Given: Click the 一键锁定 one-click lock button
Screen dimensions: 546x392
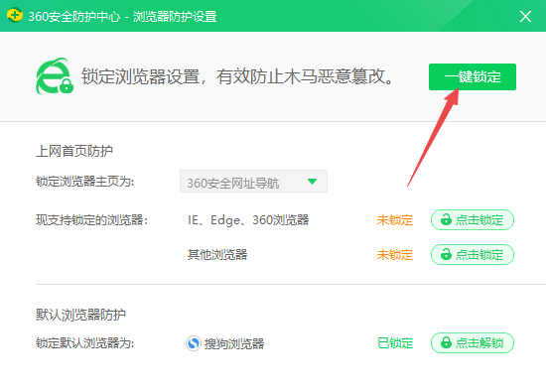Looking at the screenshot, I should 473,77.
